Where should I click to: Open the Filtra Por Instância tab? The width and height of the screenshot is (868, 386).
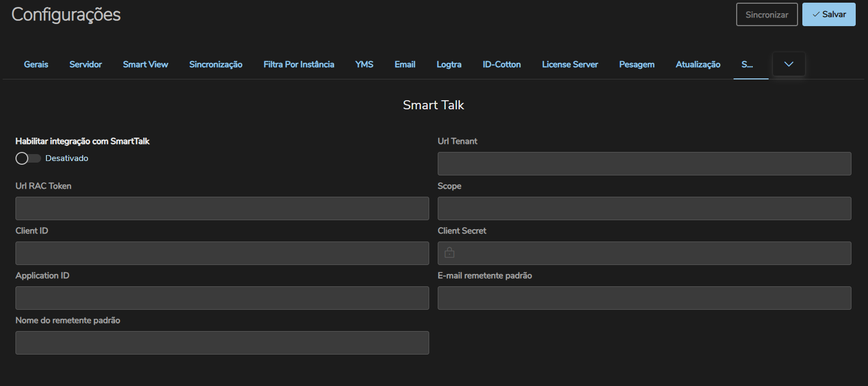click(x=298, y=65)
